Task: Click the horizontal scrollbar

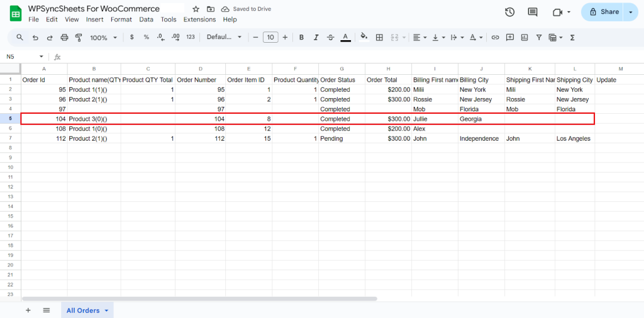Action: 199,299
